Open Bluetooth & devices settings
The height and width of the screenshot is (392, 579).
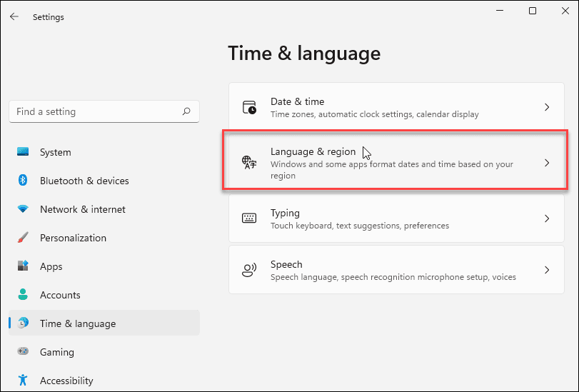(x=84, y=181)
